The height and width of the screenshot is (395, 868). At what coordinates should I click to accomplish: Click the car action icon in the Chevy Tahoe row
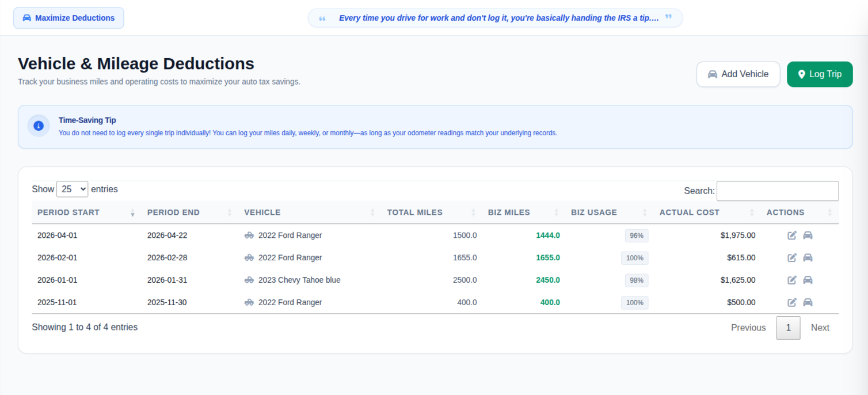pos(808,280)
